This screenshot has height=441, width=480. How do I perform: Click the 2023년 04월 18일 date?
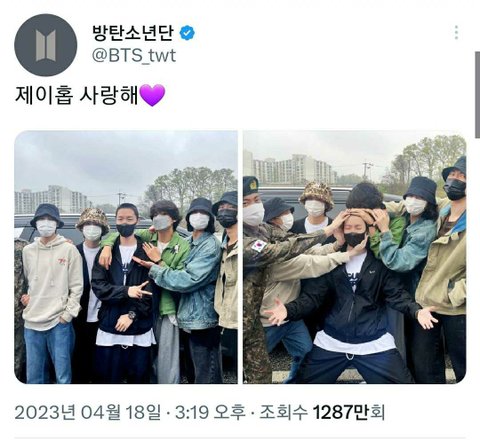[88, 412]
